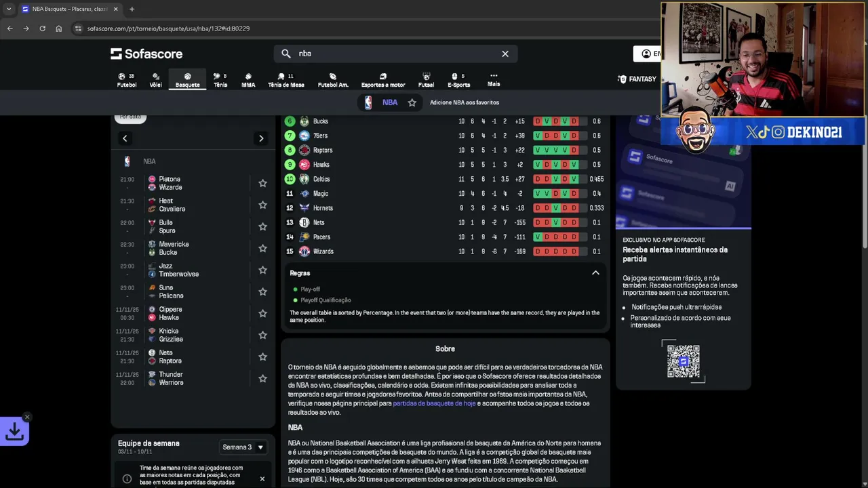Favorite the Thunder vs Warriors match
The image size is (868, 488).
[262, 378]
